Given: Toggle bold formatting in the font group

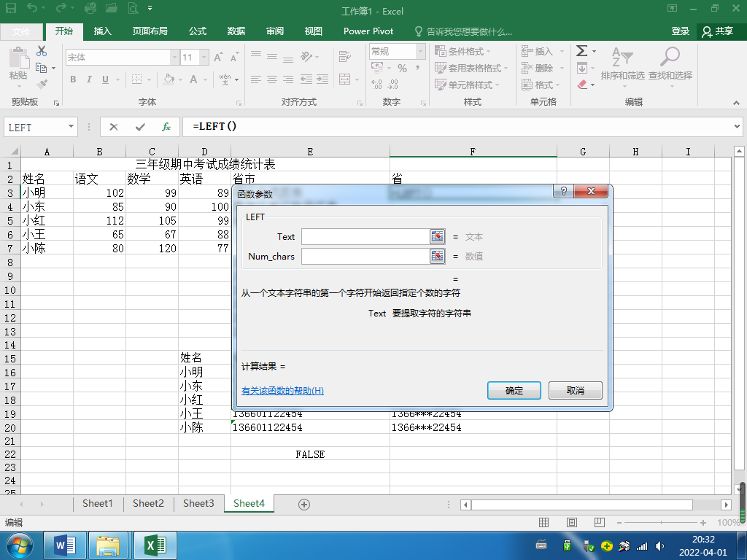Looking at the screenshot, I should pyautogui.click(x=72, y=79).
